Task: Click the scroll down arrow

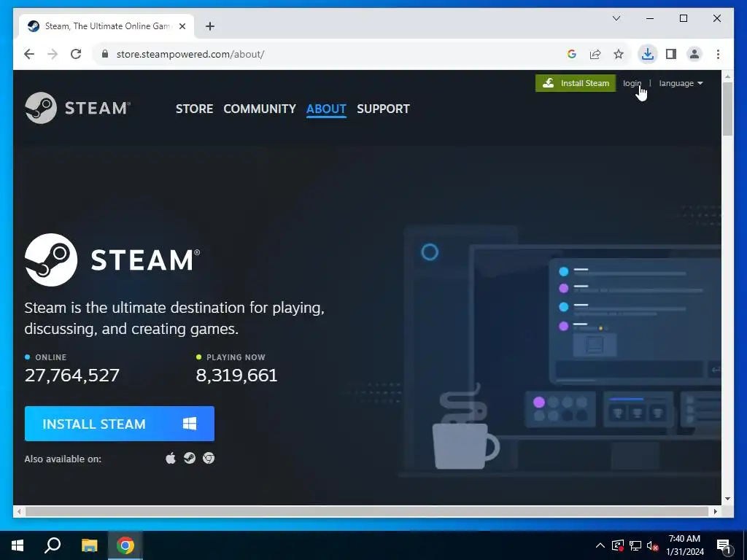Action: tap(727, 499)
